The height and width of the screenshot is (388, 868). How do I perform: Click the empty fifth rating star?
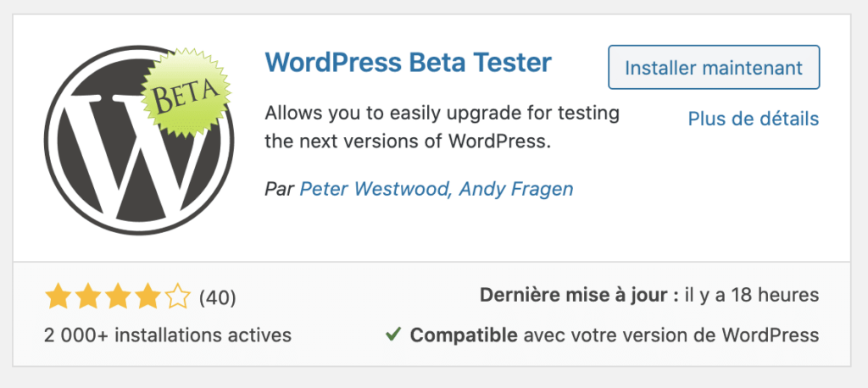pos(177,297)
